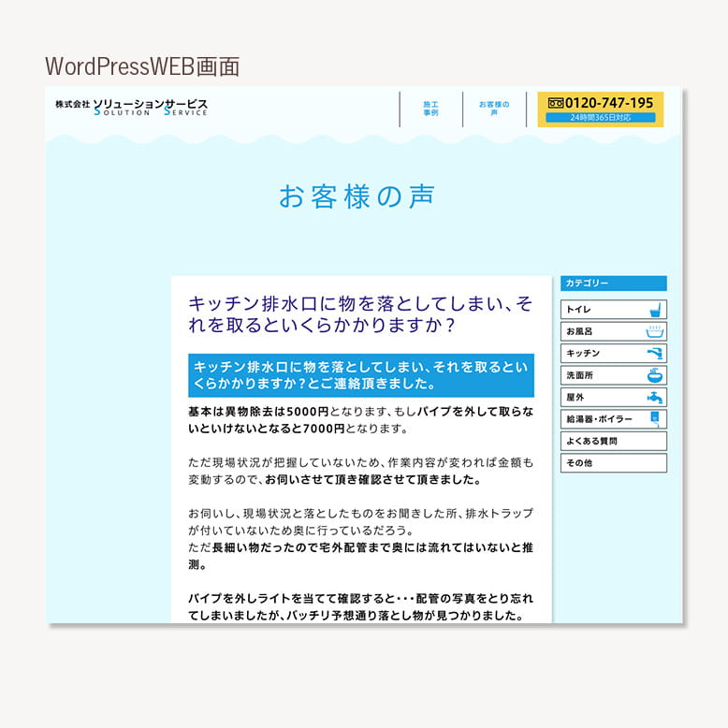Click the kitchen faucet icon
728x728 pixels.
pos(656,354)
